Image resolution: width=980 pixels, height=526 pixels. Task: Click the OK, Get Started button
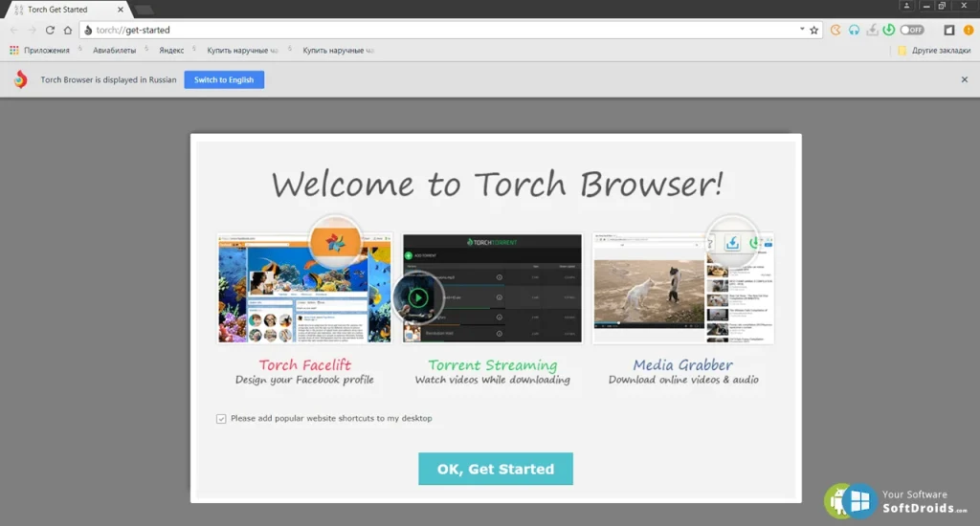coord(496,469)
